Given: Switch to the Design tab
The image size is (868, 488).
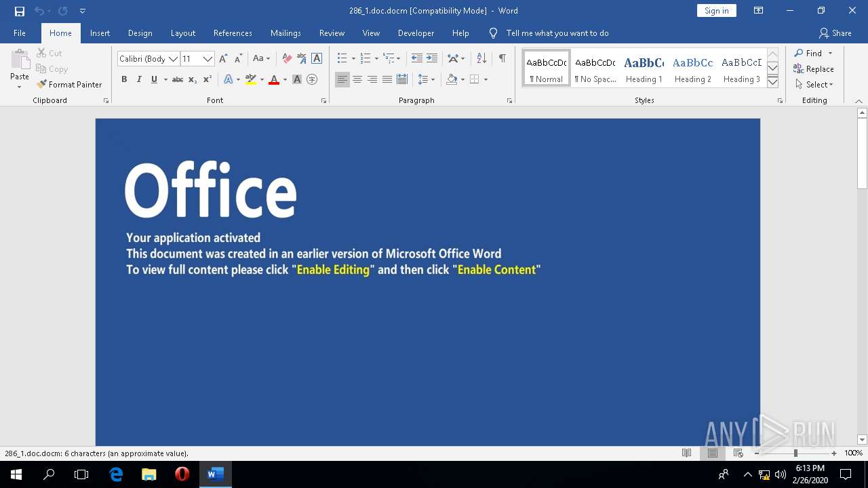Looking at the screenshot, I should pyautogui.click(x=140, y=33).
